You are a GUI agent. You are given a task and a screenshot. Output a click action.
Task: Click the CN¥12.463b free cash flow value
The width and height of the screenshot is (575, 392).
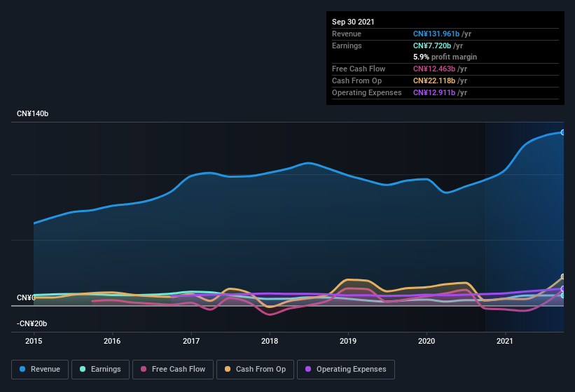coord(434,69)
